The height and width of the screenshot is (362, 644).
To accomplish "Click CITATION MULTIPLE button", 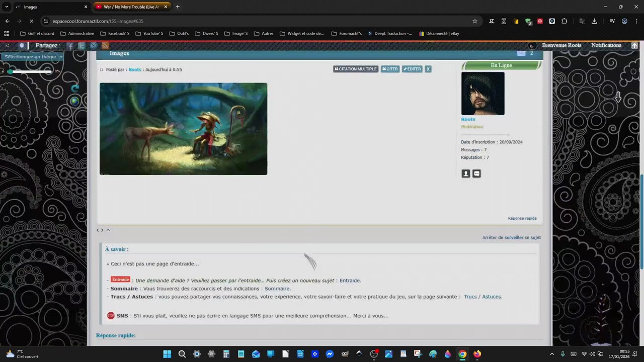I will 356,69.
